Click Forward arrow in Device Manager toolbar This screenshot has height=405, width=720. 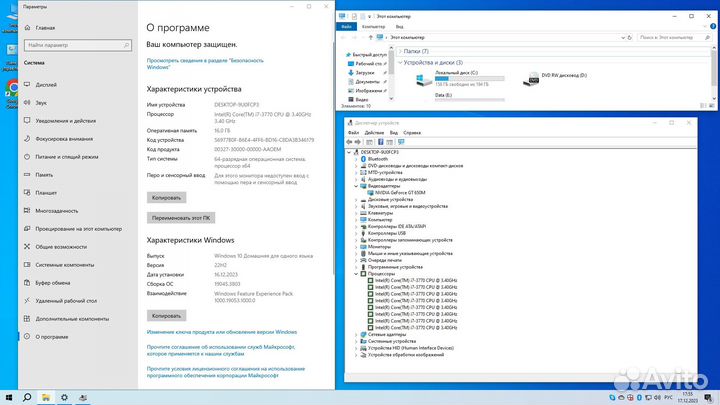[x=358, y=142]
